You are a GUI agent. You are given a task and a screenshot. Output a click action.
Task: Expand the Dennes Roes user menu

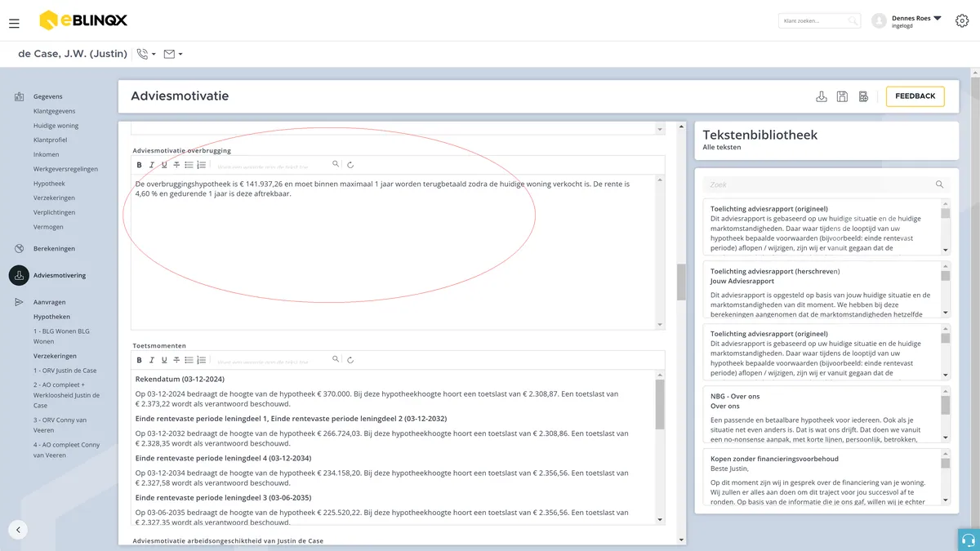937,18
